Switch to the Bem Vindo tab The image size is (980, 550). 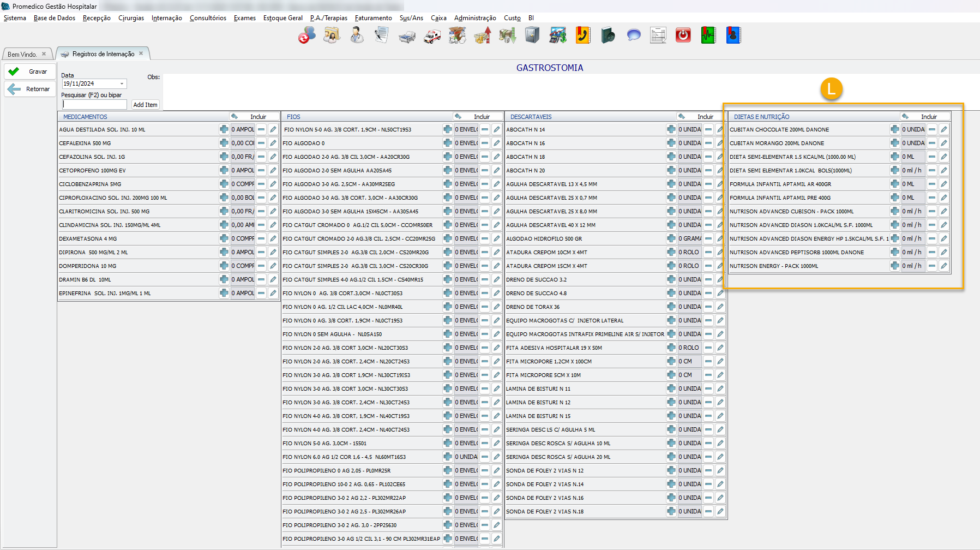pyautogui.click(x=22, y=54)
